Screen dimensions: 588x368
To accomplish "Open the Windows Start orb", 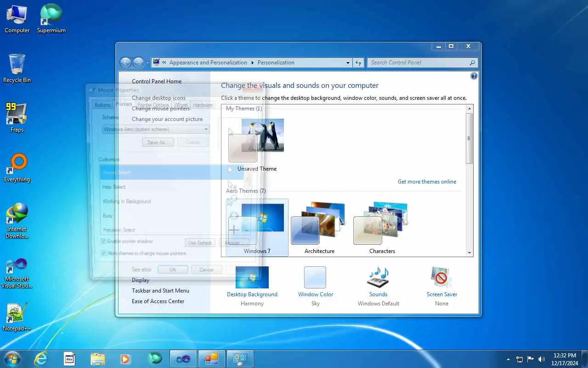I will click(x=12, y=359).
